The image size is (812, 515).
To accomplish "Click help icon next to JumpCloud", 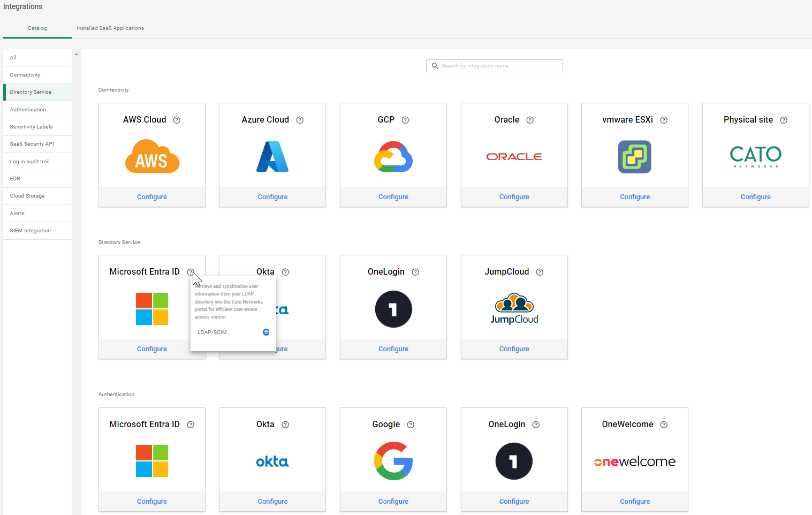I will click(540, 272).
